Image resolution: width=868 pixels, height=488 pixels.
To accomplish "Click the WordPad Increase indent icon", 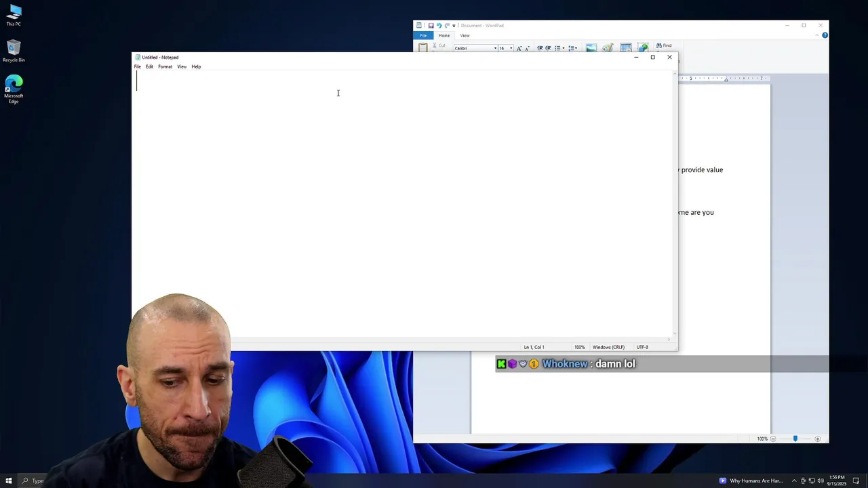I will [548, 48].
